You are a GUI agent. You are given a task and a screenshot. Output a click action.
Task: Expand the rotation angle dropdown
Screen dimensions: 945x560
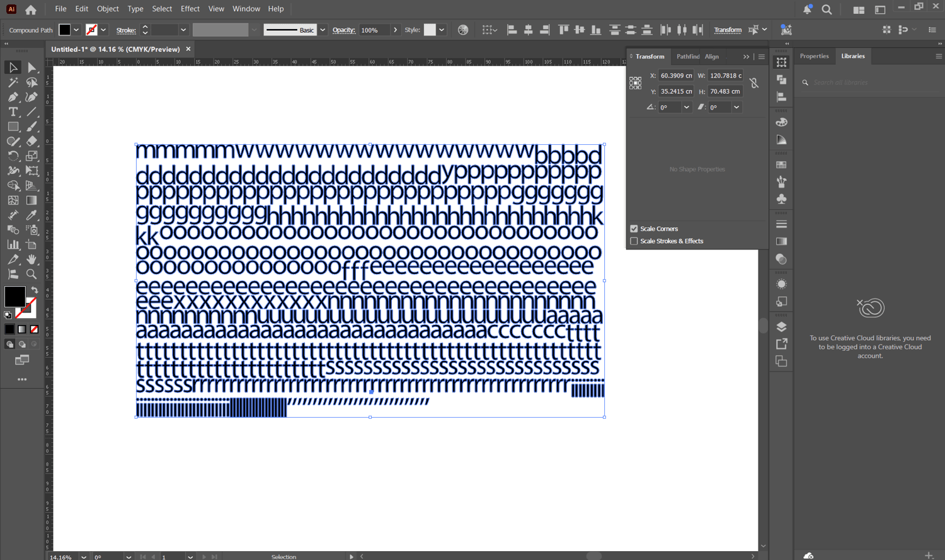(x=687, y=107)
